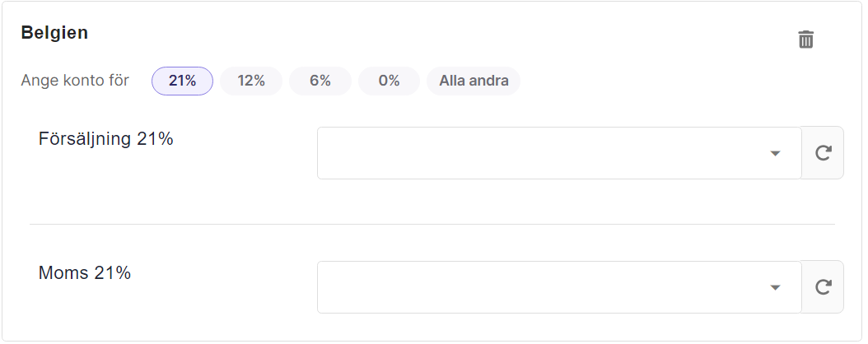Select the 21% rate chip
Image resolution: width=868 pixels, height=344 pixels.
[182, 81]
